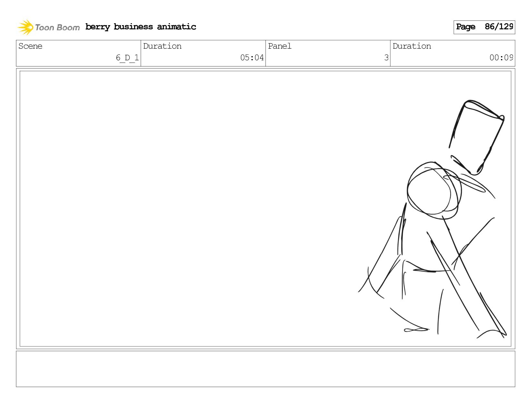
Task: Click the Page 86/129 indicator
Action: tap(484, 27)
